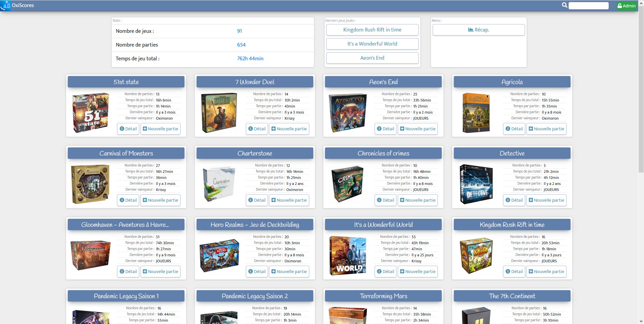
Task: Type in the search input field
Action: [589, 6]
